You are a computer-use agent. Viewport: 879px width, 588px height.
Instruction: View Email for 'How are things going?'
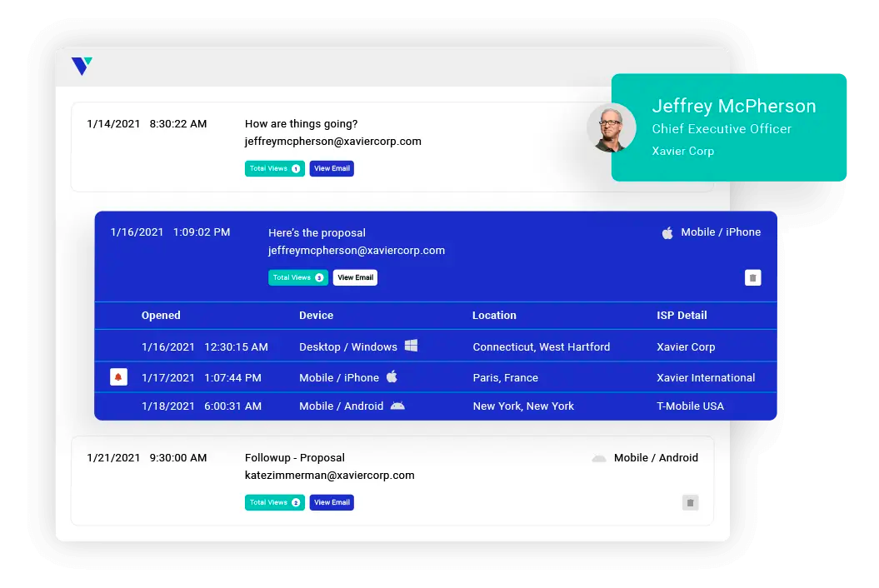332,168
